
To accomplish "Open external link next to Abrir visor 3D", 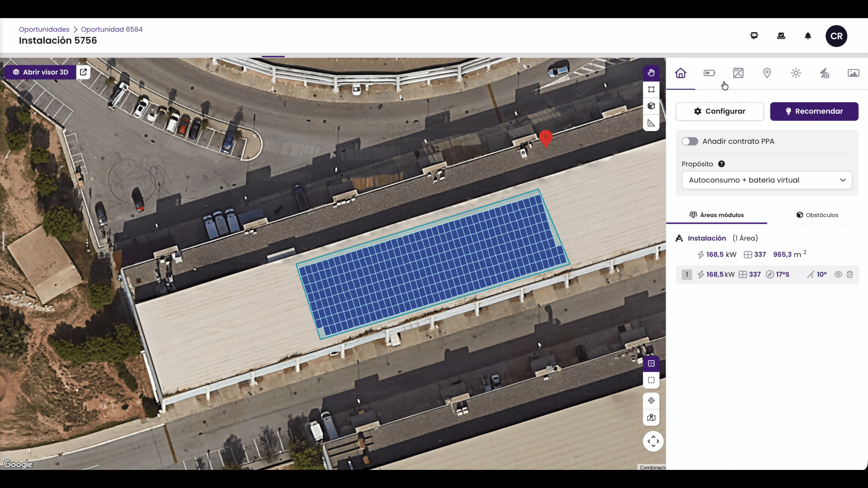I will 83,72.
